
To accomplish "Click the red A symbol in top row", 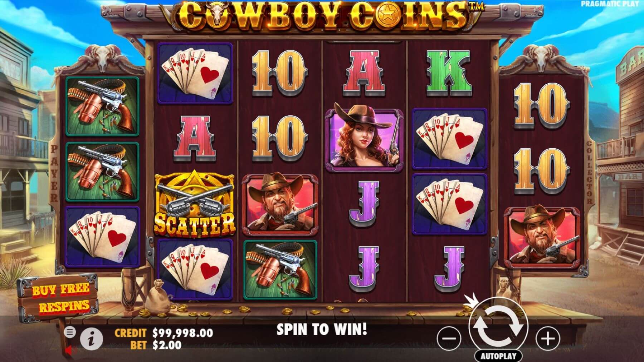I will click(364, 74).
